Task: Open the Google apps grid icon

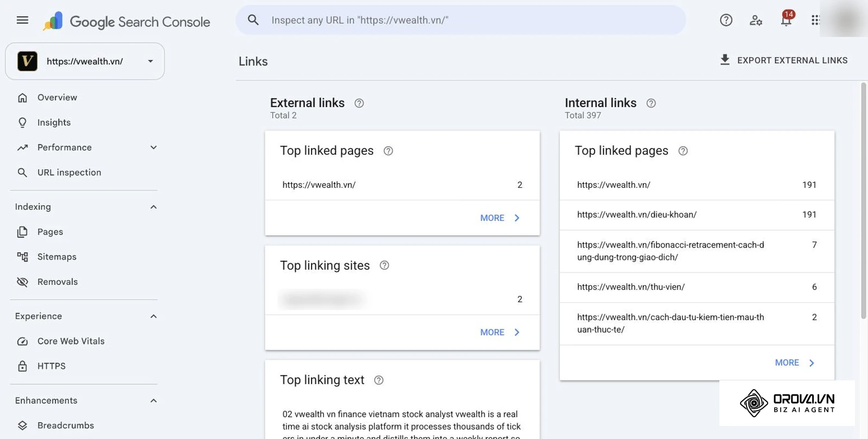Action: (x=815, y=20)
